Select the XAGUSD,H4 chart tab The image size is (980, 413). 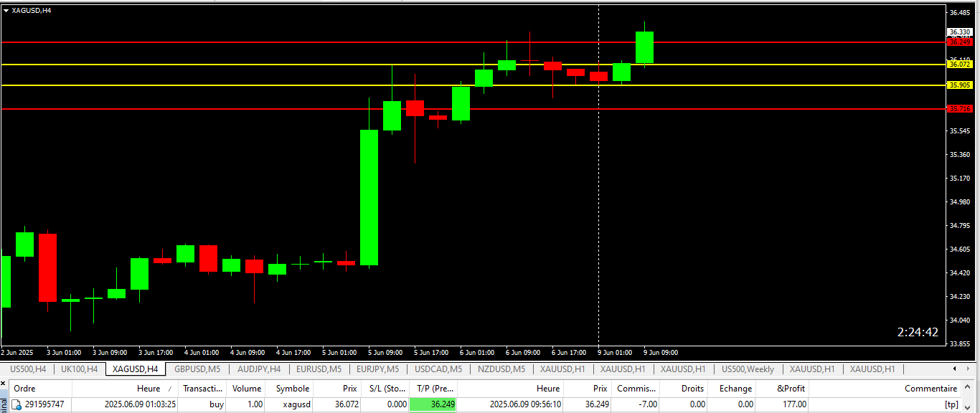tap(135, 369)
